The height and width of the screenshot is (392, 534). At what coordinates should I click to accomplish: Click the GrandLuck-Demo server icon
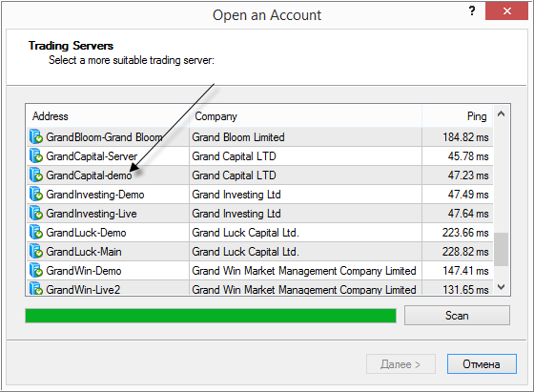tap(36, 233)
